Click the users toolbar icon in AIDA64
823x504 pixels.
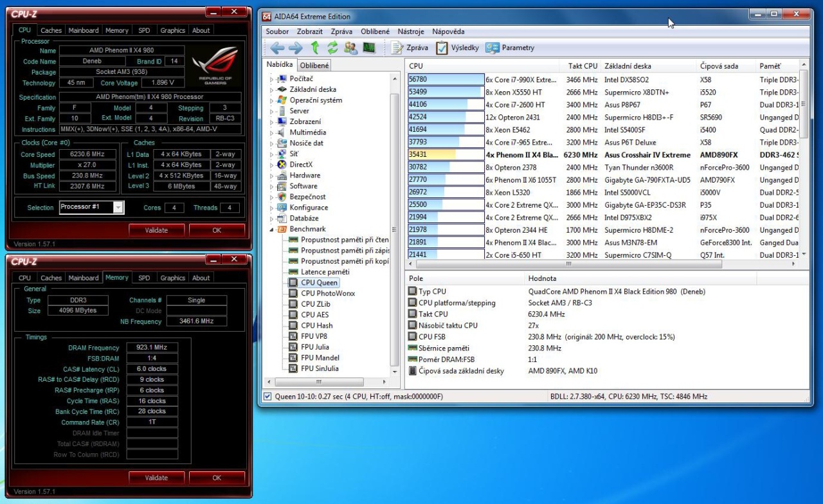point(350,48)
